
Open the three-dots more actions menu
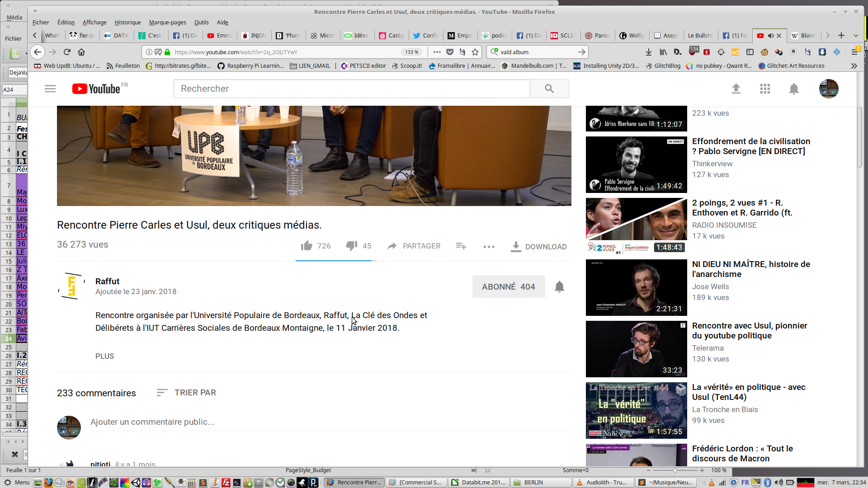click(x=489, y=247)
